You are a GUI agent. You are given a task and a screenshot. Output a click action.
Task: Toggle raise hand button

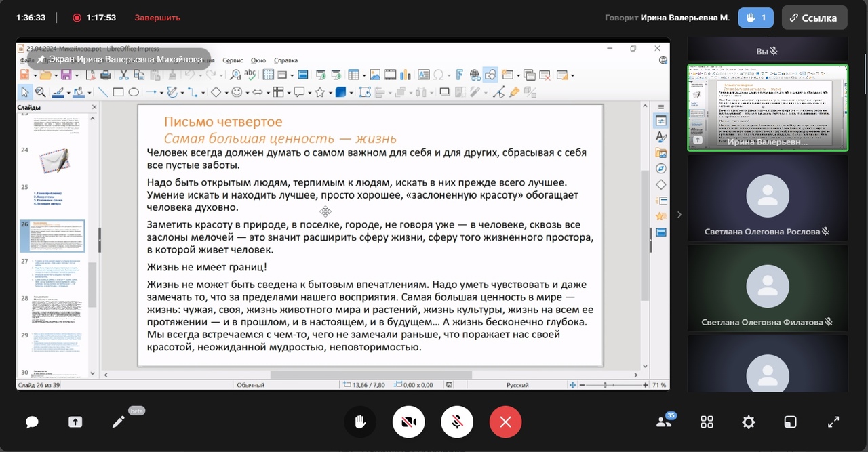(x=359, y=422)
